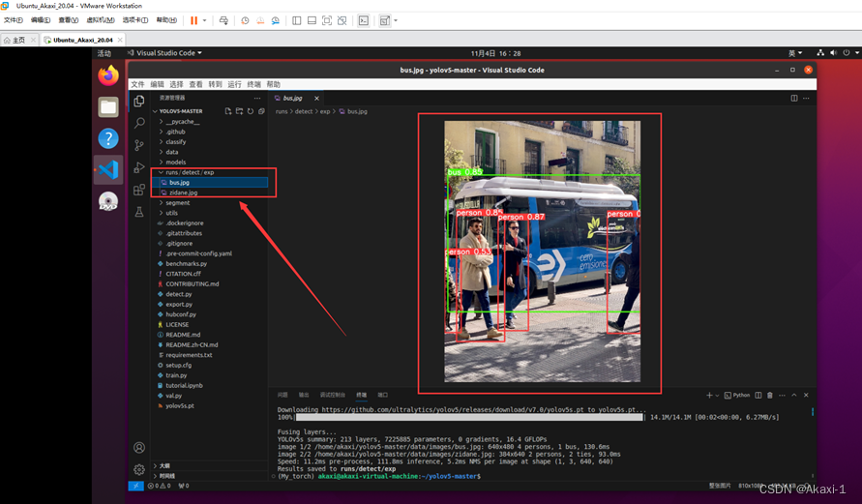Click the bus detection image preview
The image size is (862, 504).
pyautogui.click(x=542, y=252)
